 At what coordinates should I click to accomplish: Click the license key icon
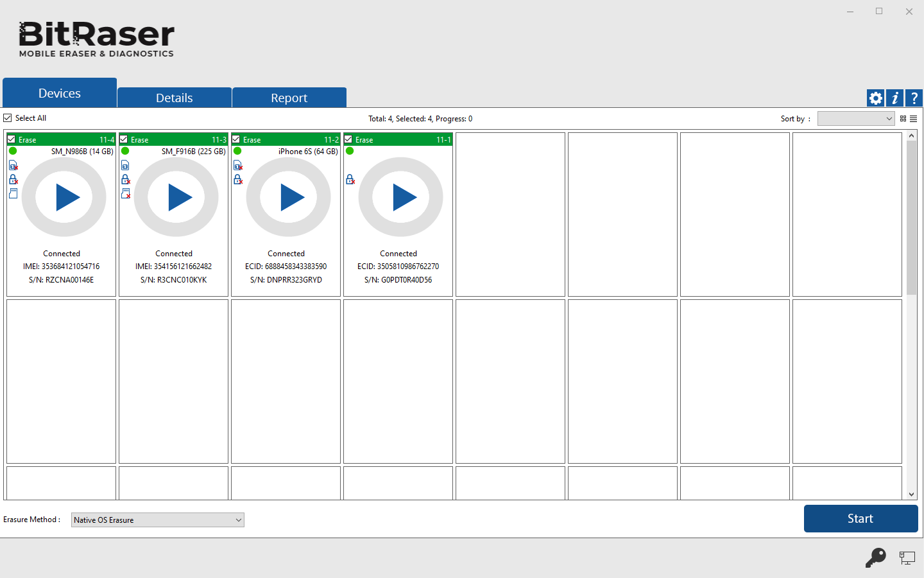pos(875,557)
